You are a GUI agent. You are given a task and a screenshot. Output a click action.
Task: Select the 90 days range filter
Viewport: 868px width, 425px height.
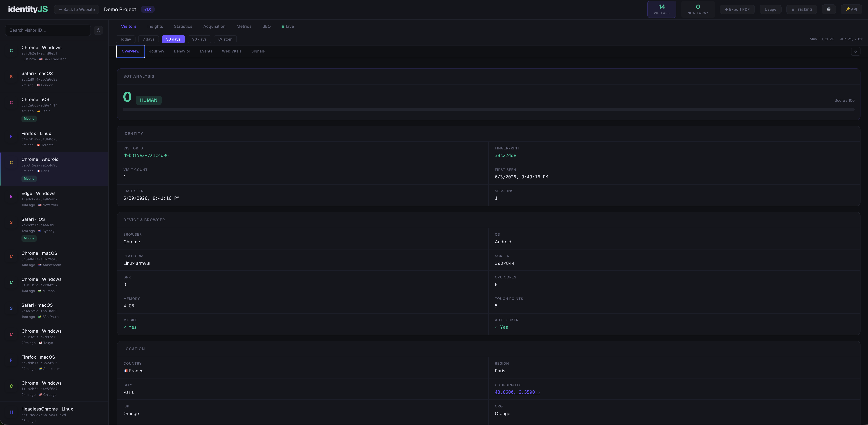199,39
